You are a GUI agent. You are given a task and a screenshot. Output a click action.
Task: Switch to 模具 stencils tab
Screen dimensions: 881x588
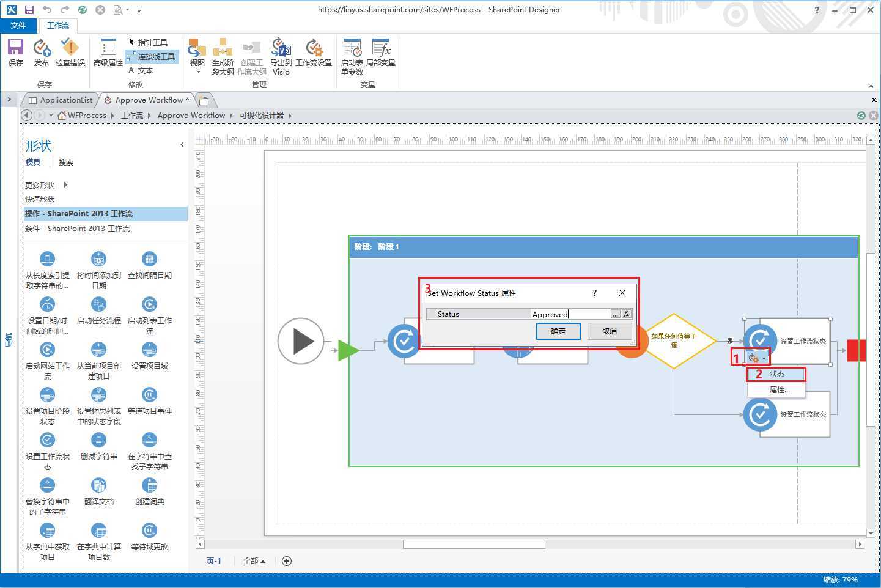pyautogui.click(x=33, y=162)
